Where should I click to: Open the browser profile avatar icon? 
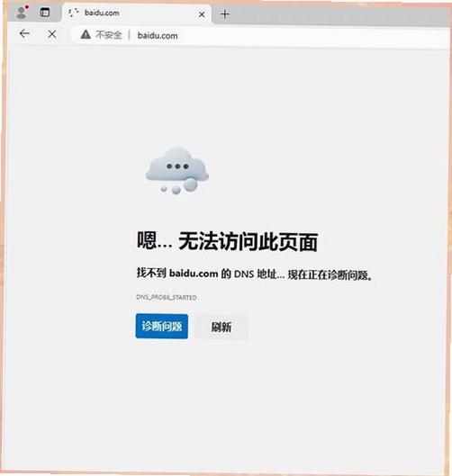pyautogui.click(x=23, y=12)
